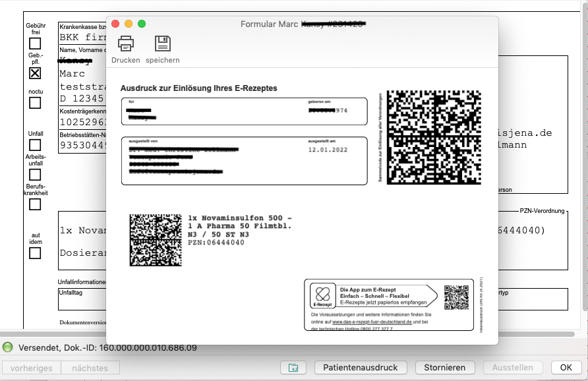Click the PZN-Verordnung label in the background form

(542, 211)
